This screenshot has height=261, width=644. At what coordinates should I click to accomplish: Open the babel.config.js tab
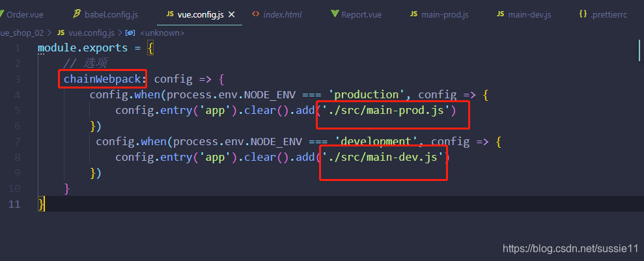click(x=111, y=15)
